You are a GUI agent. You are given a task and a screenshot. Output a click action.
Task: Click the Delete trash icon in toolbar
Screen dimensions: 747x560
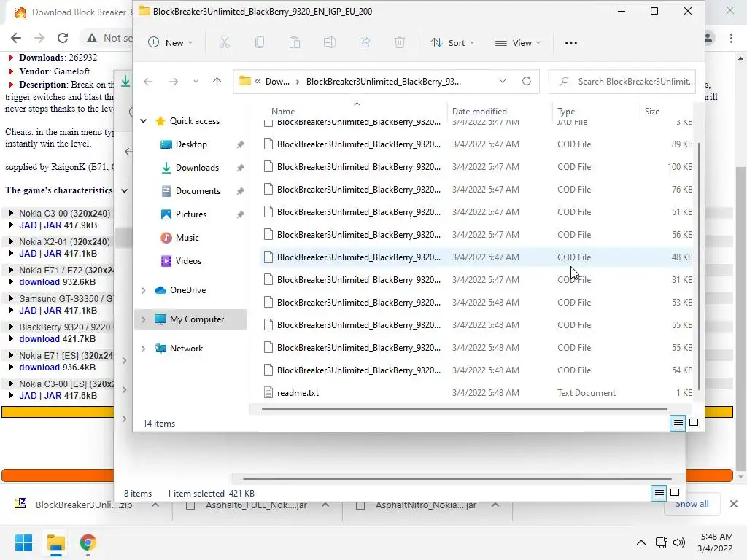point(400,43)
